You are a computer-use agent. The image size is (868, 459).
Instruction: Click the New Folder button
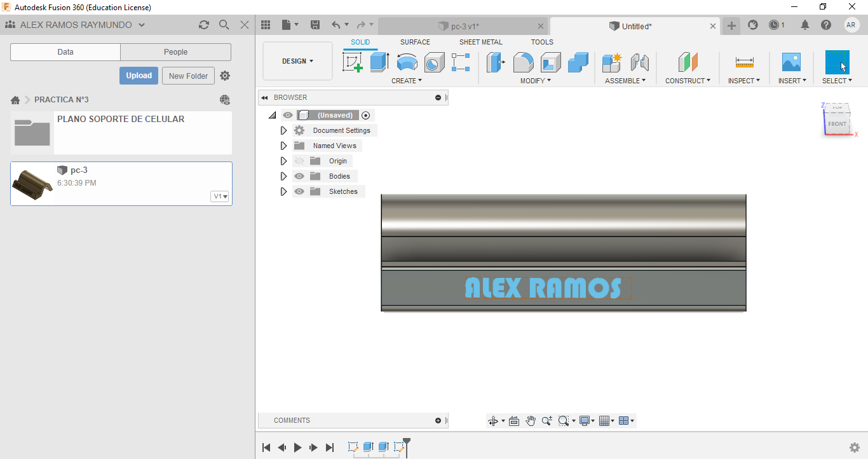pyautogui.click(x=188, y=76)
